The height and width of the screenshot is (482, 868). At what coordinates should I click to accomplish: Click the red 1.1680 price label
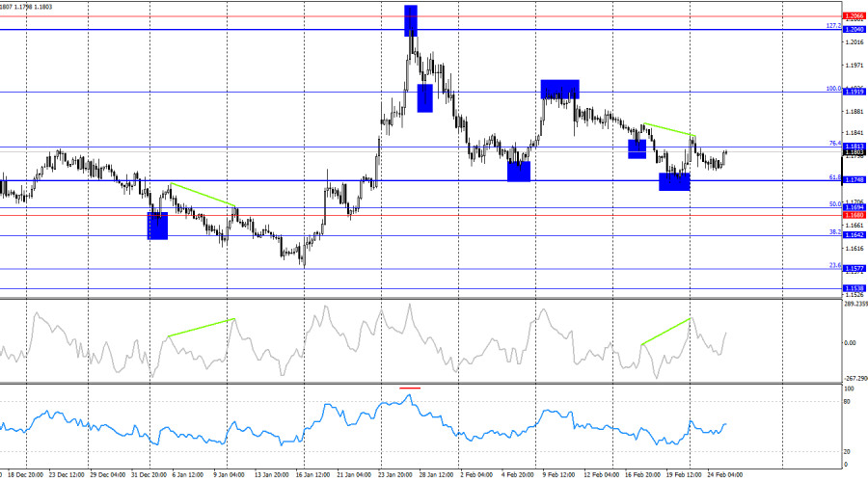(x=854, y=215)
